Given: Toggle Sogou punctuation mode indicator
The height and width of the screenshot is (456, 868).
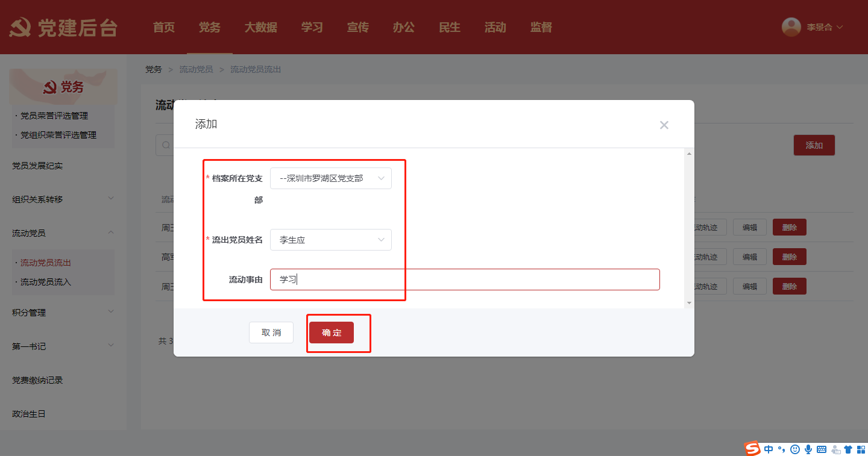Looking at the screenshot, I should pos(782,449).
